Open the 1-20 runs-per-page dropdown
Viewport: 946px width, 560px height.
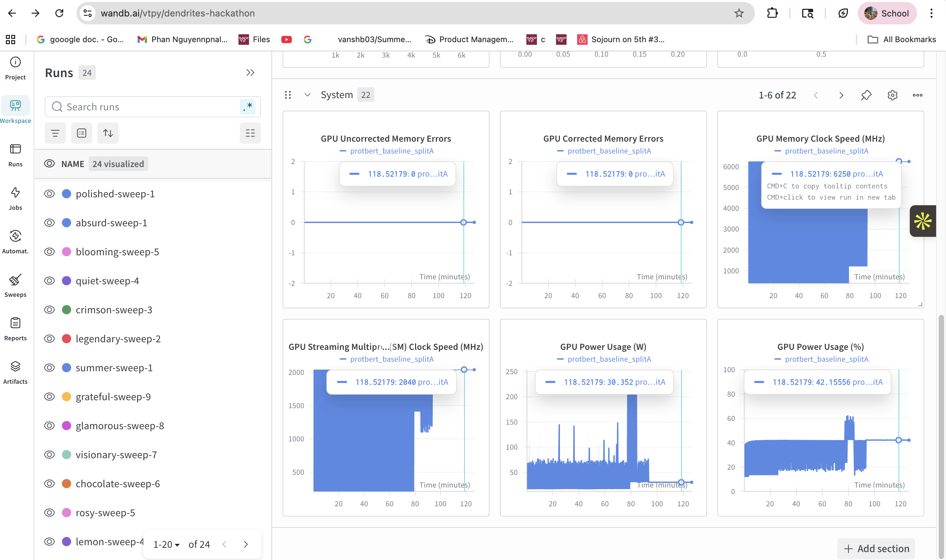166,545
